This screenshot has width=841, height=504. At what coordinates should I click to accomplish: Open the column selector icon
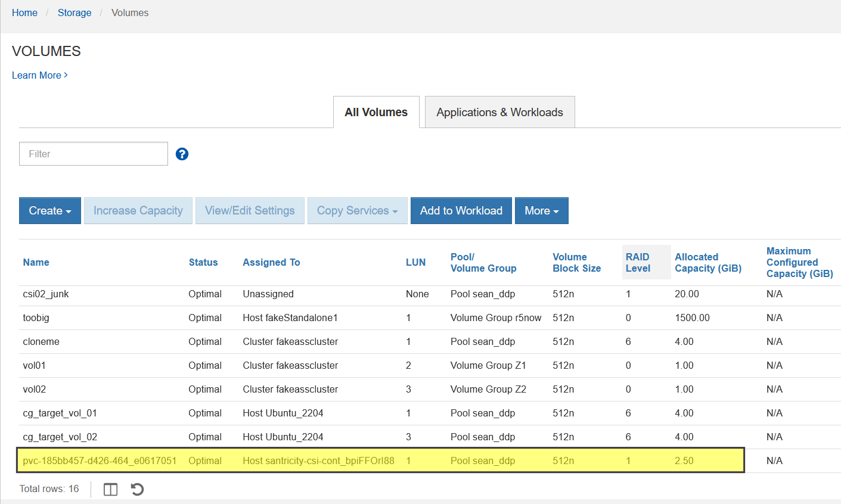tap(110, 489)
